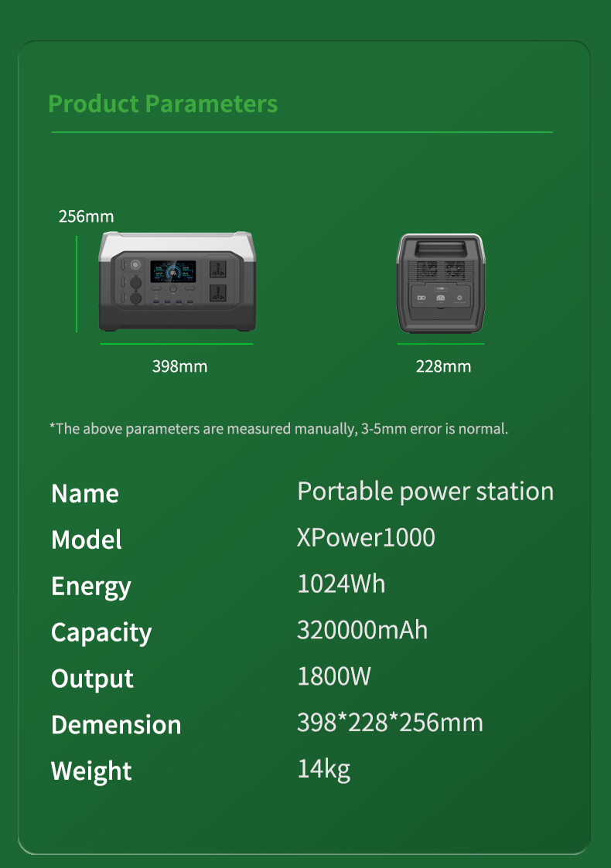
Task: Select the XPower1000 model value
Action: click(x=366, y=537)
